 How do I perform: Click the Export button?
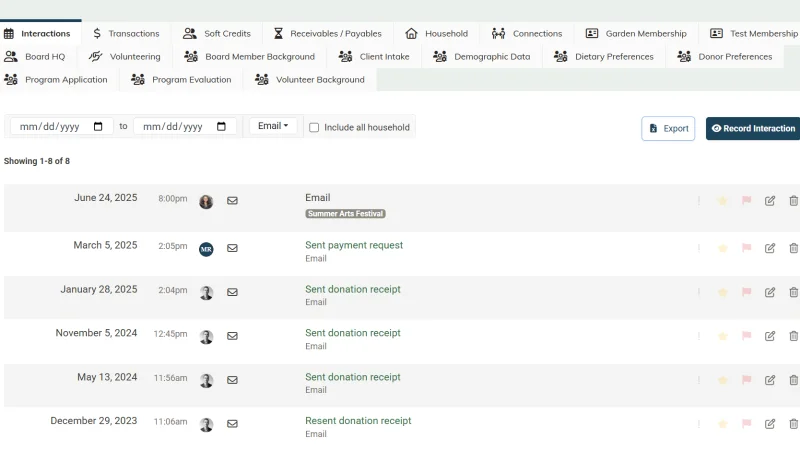point(668,129)
